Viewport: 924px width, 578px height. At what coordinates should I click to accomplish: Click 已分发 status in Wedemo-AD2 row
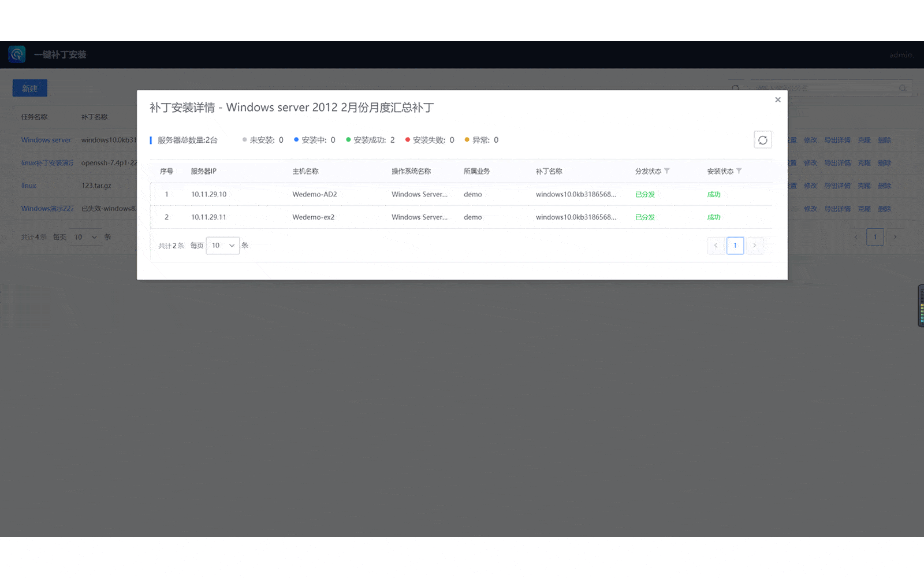click(645, 194)
